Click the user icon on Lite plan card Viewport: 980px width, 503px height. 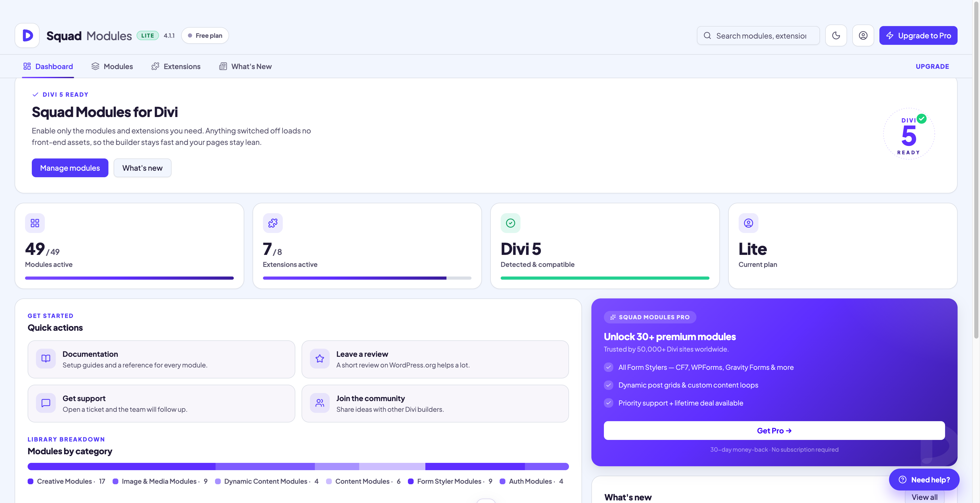pos(748,223)
